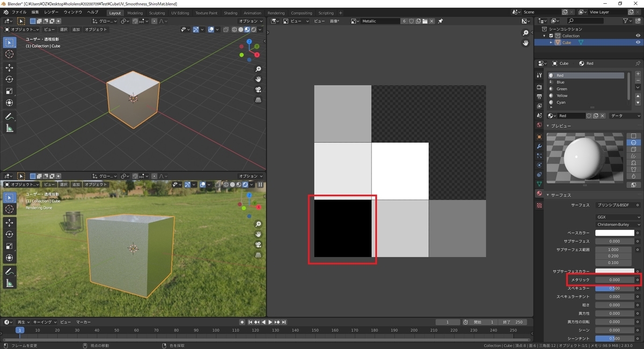
Task: Toggle the Collection checkbox in outliner
Action: [551, 36]
